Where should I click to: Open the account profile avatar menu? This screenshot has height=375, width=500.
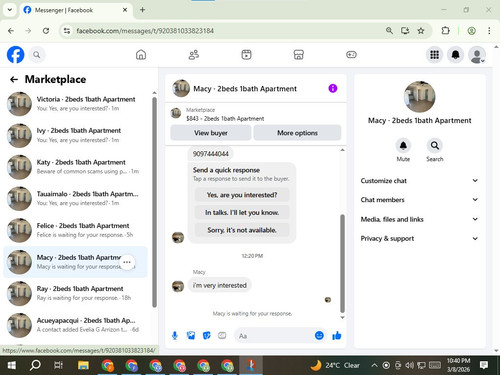tap(477, 55)
